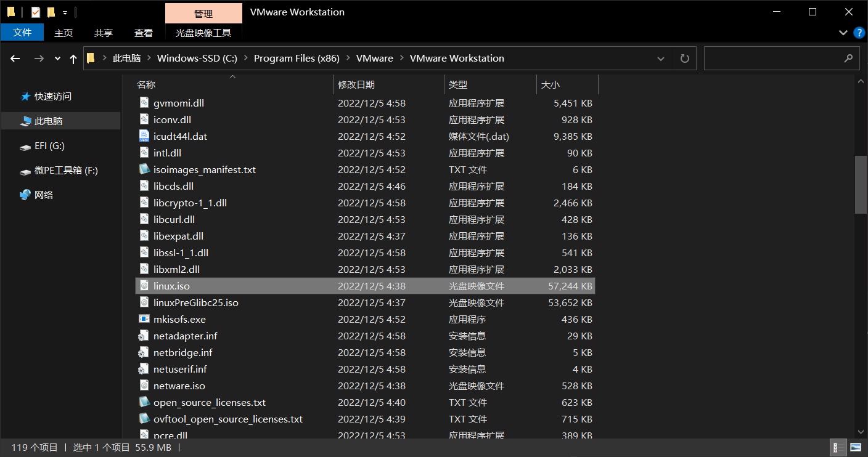Click the scrollbar up arrow
The image size is (868, 457).
pyautogui.click(x=861, y=82)
